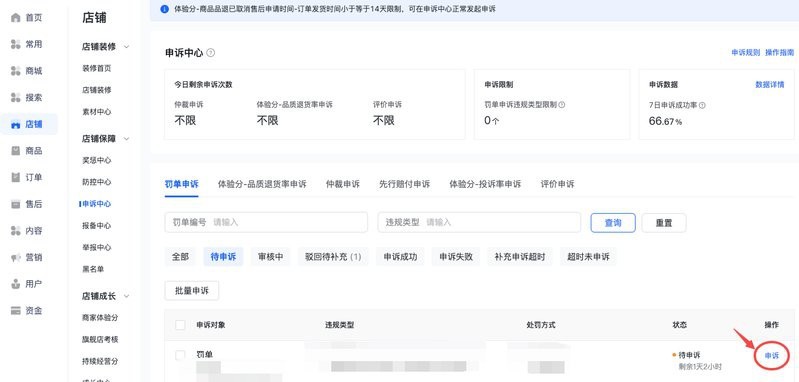This screenshot has height=382, width=799.
Task: Click the 查询 search button
Action: click(x=613, y=223)
